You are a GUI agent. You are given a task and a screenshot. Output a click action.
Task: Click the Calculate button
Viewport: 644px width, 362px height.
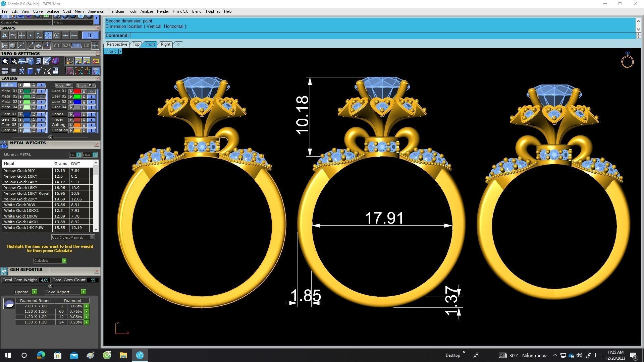pos(50,261)
